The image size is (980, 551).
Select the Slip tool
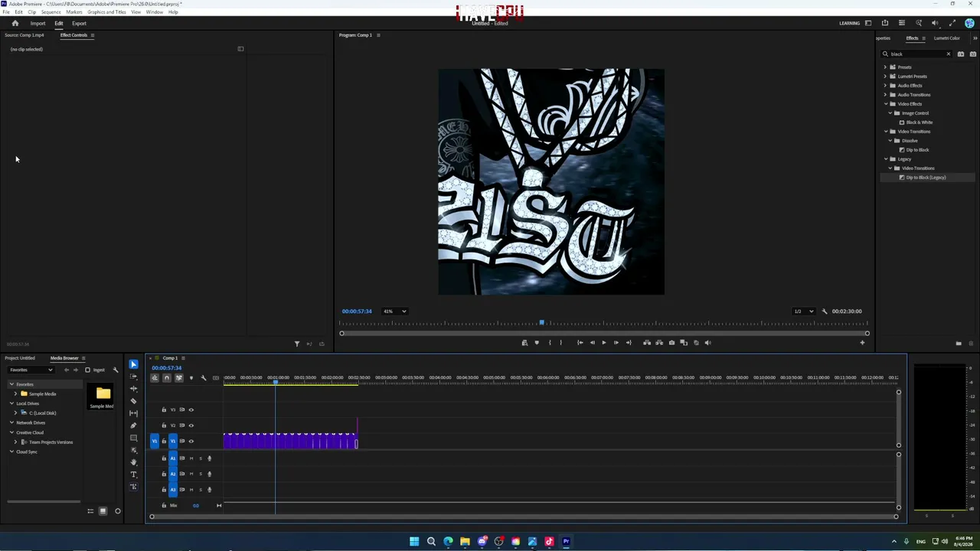(x=133, y=413)
